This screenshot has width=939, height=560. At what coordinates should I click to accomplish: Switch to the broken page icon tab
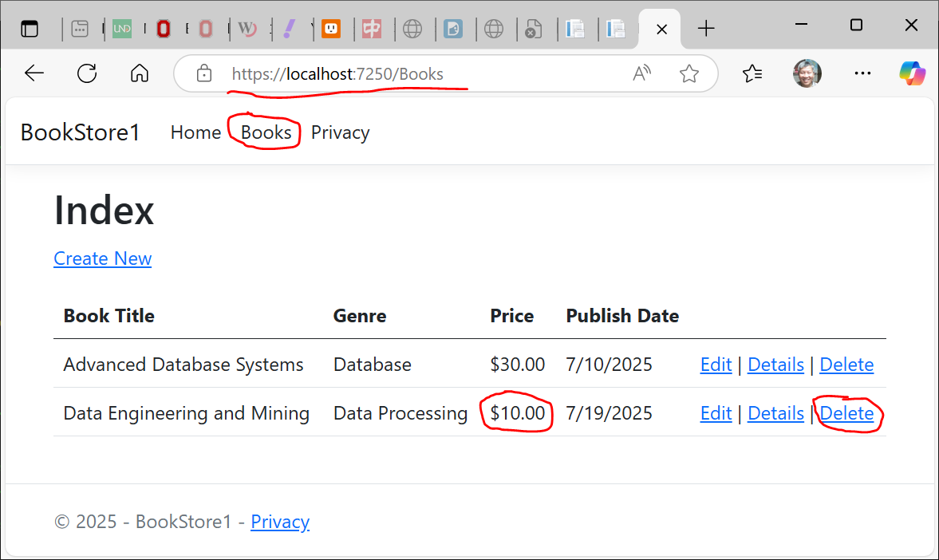[532, 28]
